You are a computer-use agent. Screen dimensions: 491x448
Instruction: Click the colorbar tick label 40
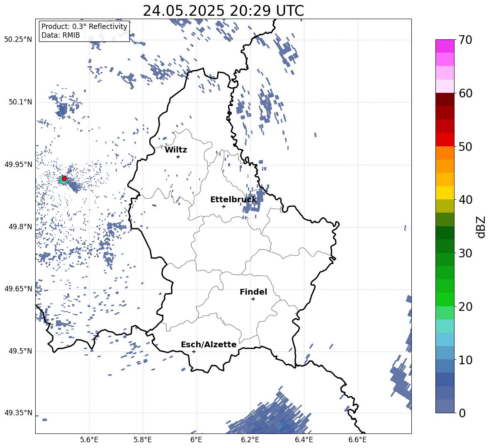pyautogui.click(x=465, y=200)
